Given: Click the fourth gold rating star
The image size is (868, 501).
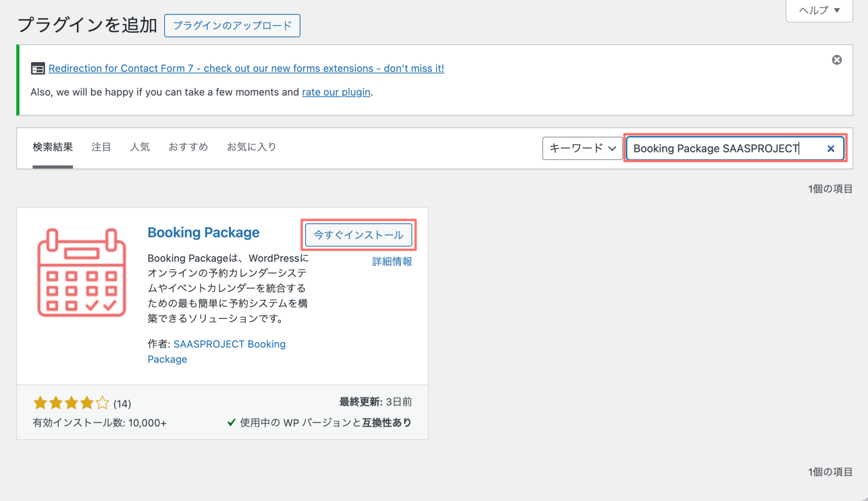Looking at the screenshot, I should pos(86,402).
